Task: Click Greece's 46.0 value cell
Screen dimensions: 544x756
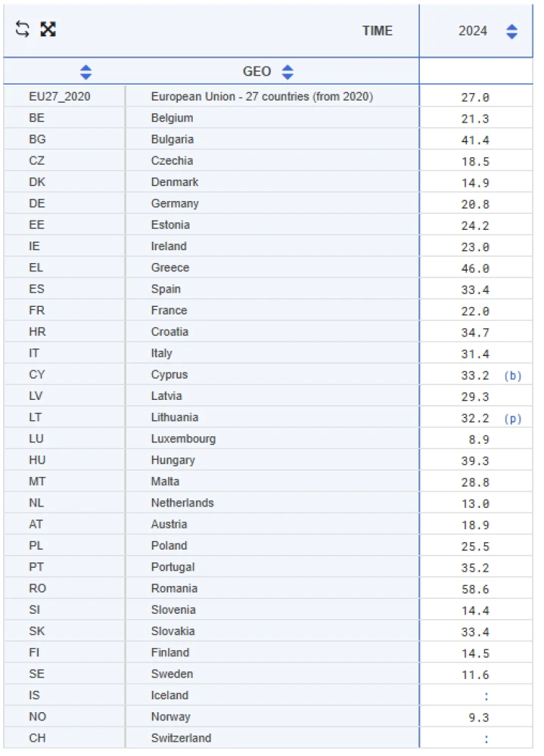Action: click(x=475, y=268)
